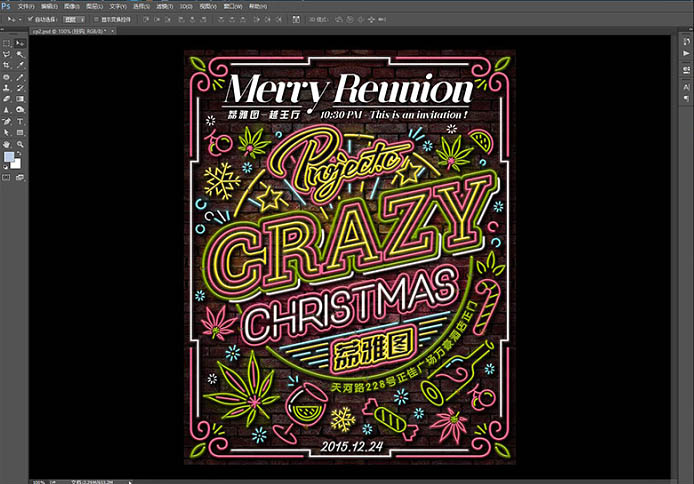694x484 pixels.
Task: Select the Eyedropper tool
Action: 20,66
